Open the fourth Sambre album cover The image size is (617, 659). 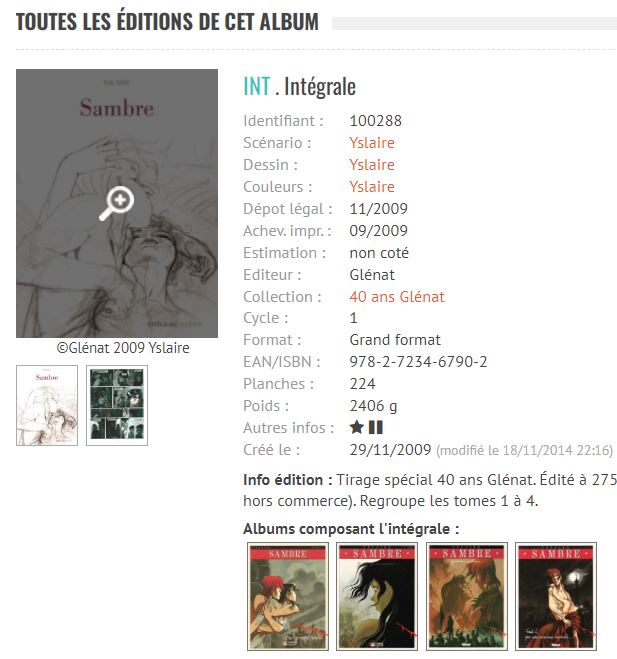tap(556, 596)
